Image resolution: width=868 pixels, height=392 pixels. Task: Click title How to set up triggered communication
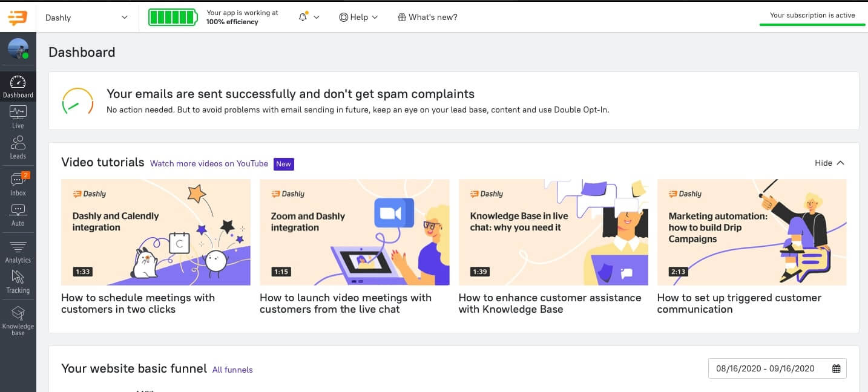pos(739,303)
